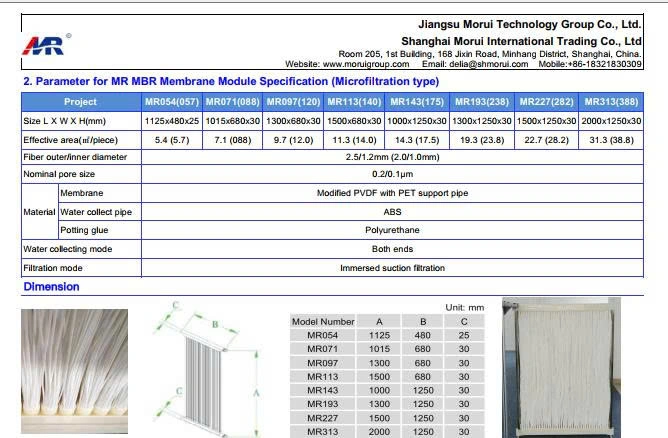Click the Both ends value
The width and height of the screenshot is (668, 438).
(x=392, y=249)
